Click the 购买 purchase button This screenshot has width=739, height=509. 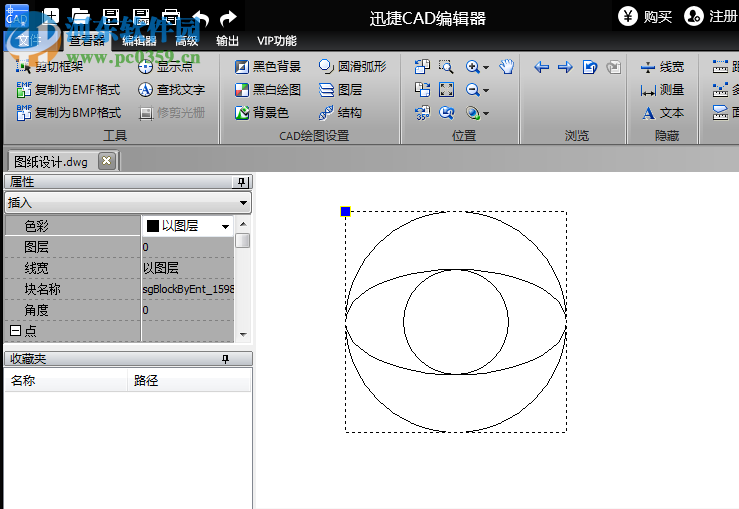pyautogui.click(x=645, y=16)
